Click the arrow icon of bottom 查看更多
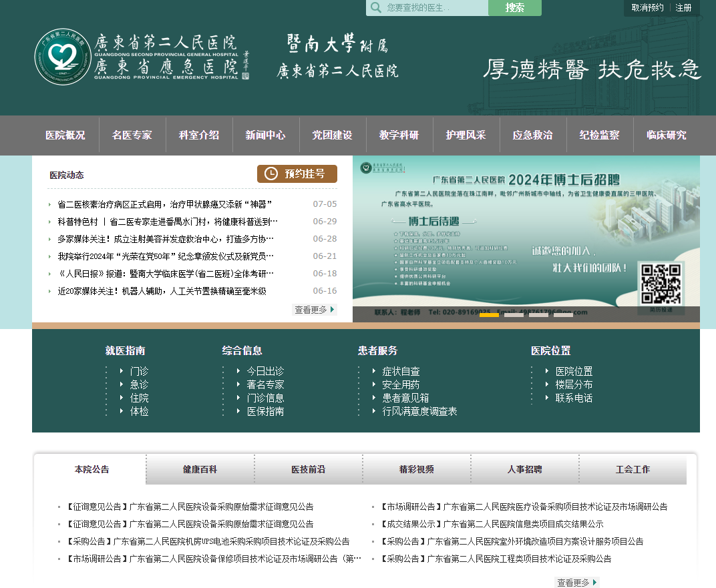Viewport: 716px width, 588px height. pyautogui.click(x=594, y=582)
